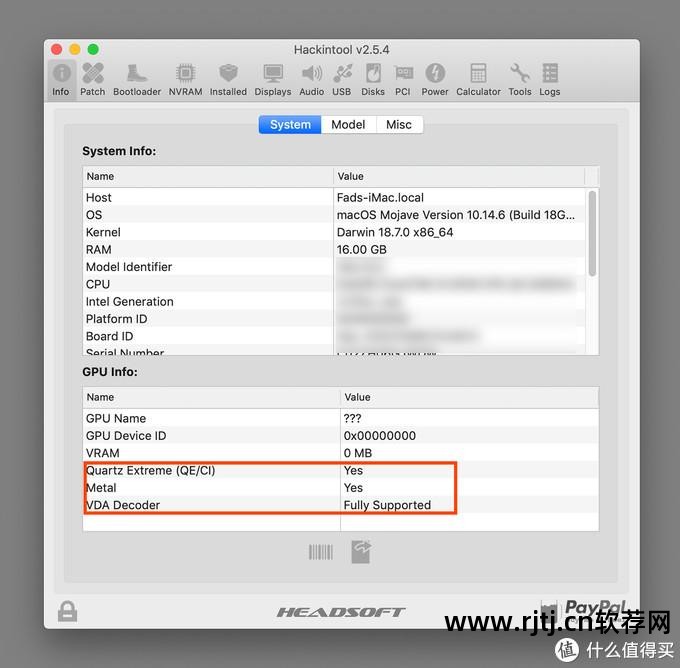Select the GPU Name row
Image resolution: width=680 pixels, height=668 pixels.
tap(341, 419)
